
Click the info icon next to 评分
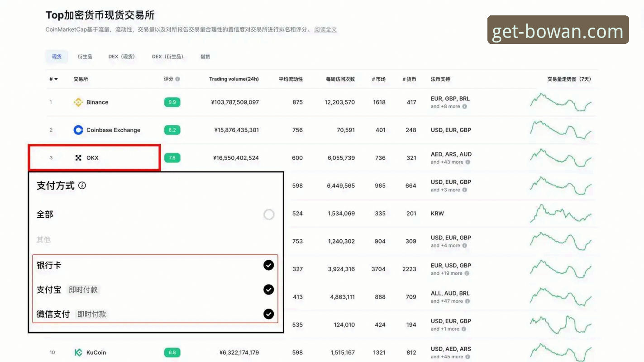[177, 79]
